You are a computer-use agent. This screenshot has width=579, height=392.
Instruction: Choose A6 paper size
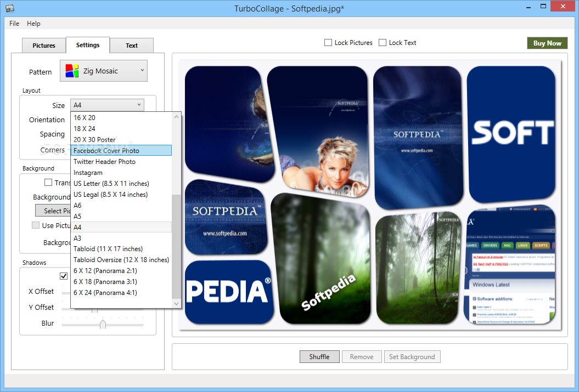point(121,206)
